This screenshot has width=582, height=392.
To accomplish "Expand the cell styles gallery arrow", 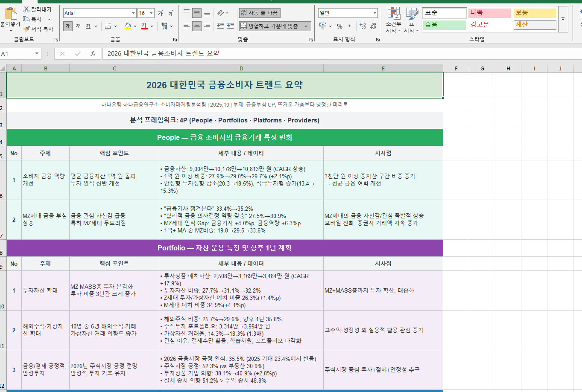I will click(x=563, y=20).
